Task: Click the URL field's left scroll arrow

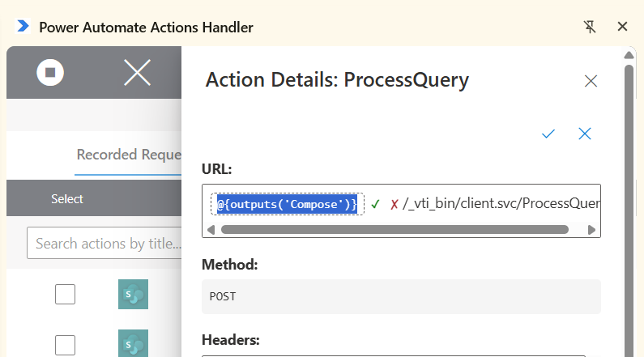Action: [211, 230]
